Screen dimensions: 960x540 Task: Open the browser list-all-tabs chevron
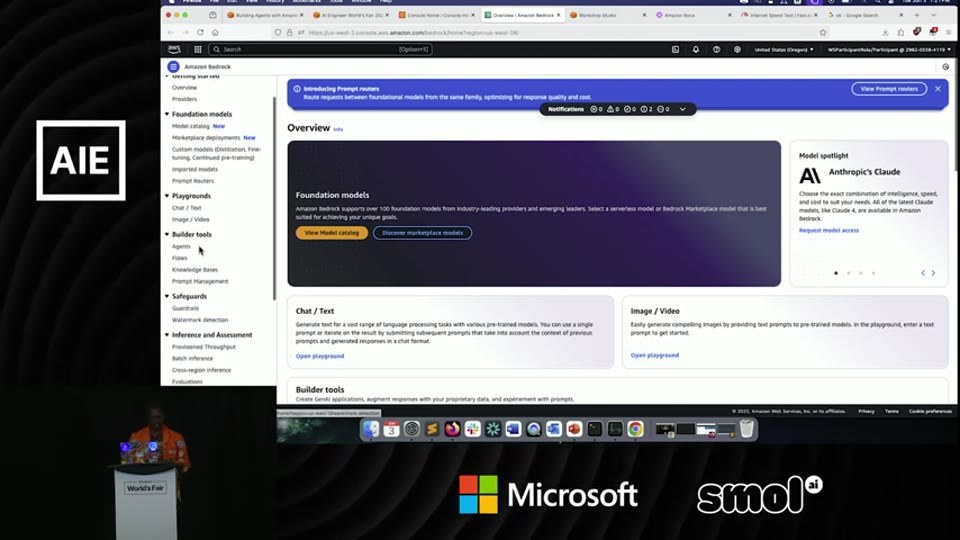pos(934,15)
